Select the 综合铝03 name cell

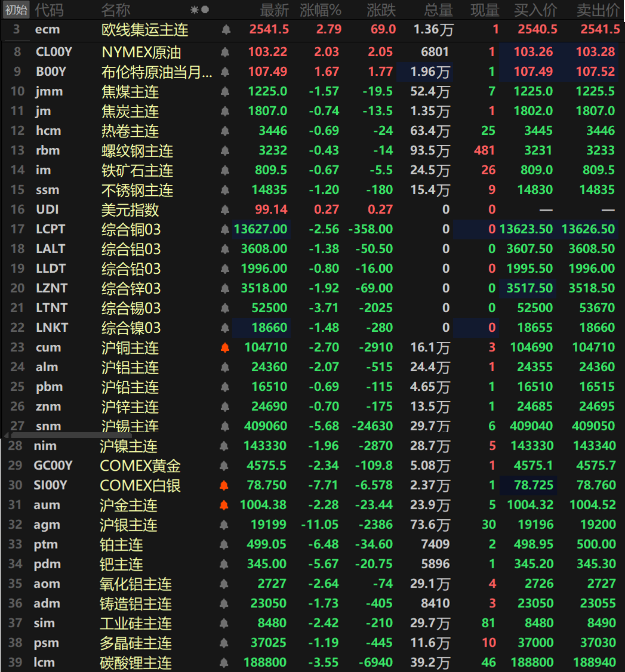pos(131,249)
